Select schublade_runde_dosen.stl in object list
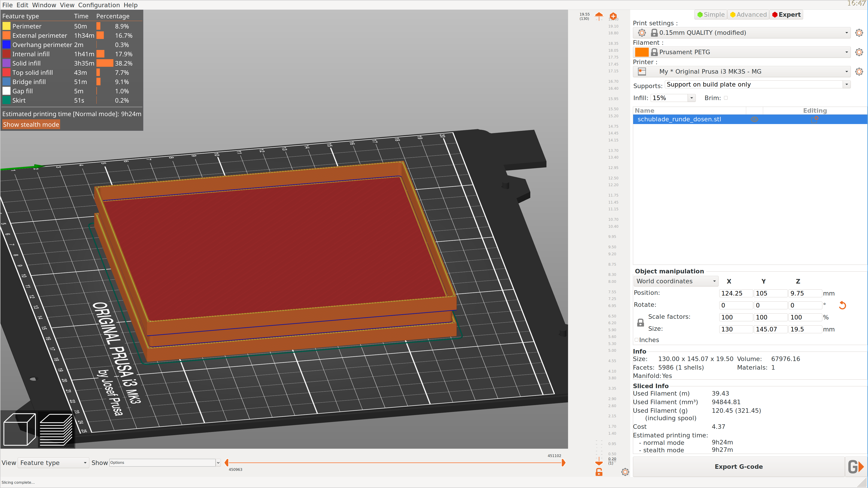This screenshot has width=868, height=488. click(750, 119)
